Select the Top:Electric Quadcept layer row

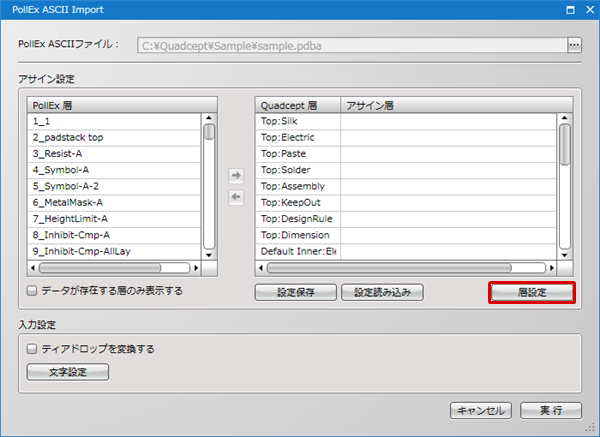pyautogui.click(x=406, y=137)
